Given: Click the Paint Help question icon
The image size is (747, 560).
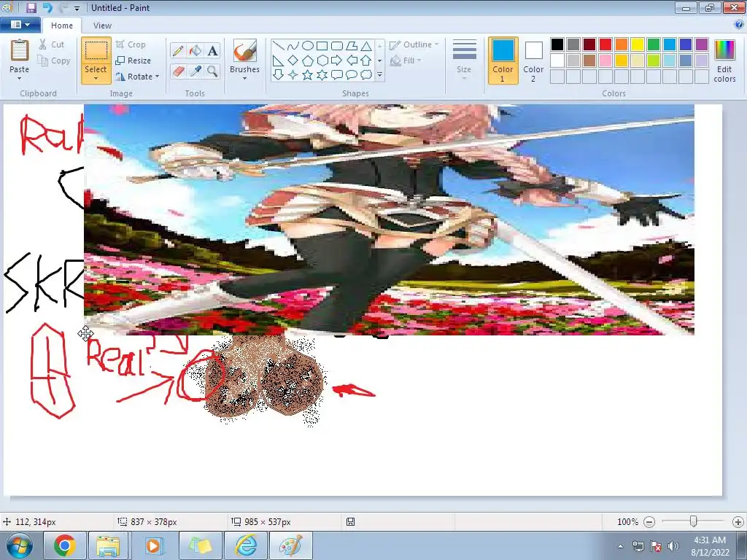Looking at the screenshot, I should click(740, 24).
